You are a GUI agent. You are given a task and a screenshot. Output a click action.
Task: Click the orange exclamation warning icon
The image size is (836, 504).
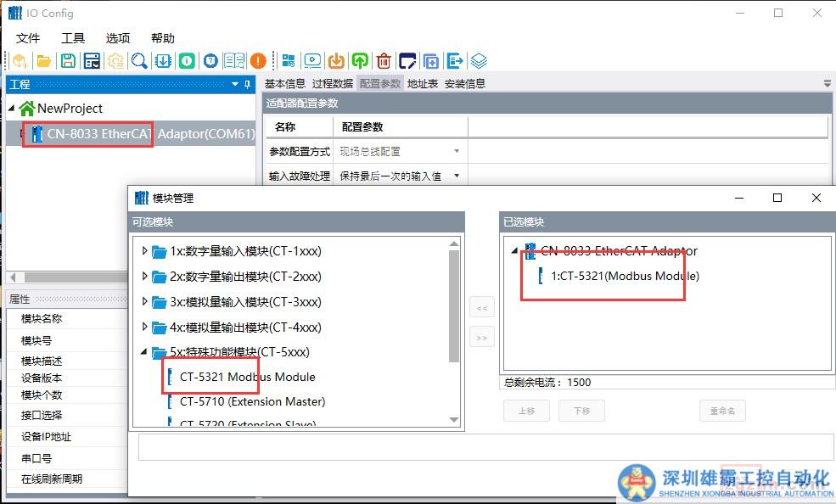pos(258,61)
